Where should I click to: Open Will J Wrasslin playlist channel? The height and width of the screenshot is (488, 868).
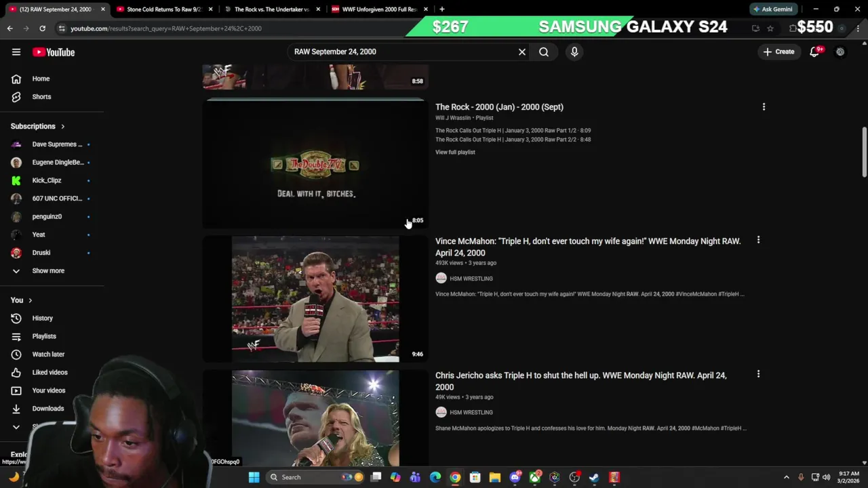pyautogui.click(x=453, y=118)
